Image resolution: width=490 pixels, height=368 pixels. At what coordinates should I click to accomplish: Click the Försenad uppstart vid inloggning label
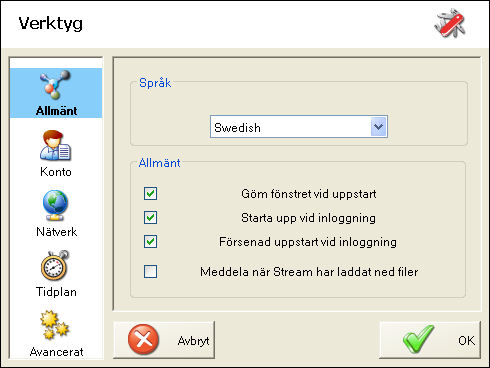click(x=308, y=242)
